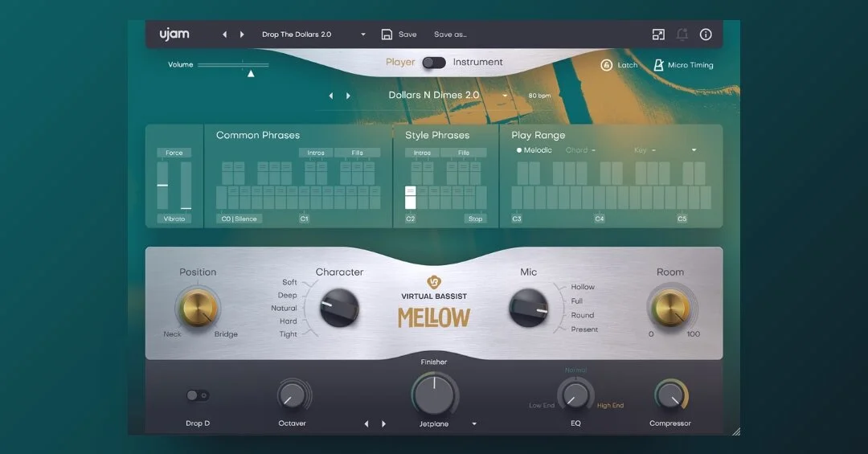
Task: Click the Vibrato slider bar
Action: [x=186, y=186]
